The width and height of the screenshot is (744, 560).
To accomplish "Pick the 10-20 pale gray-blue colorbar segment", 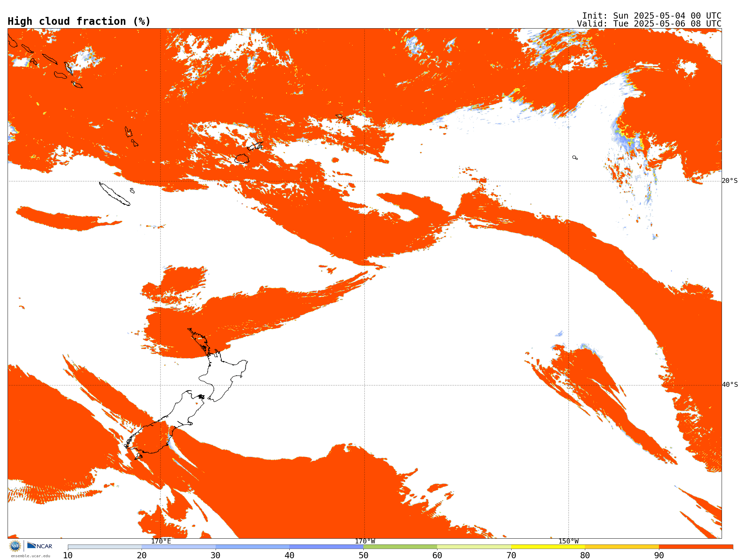I will tap(105, 547).
